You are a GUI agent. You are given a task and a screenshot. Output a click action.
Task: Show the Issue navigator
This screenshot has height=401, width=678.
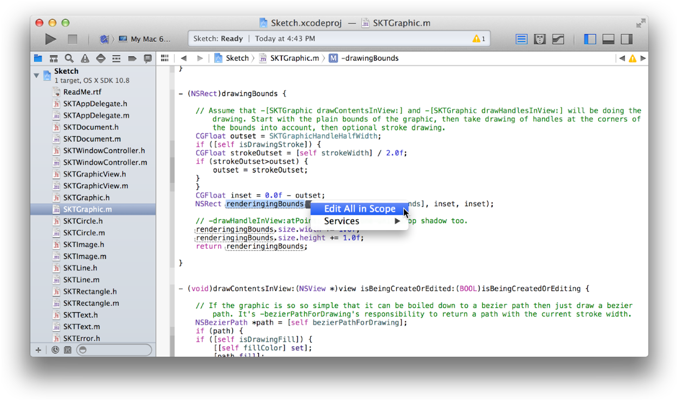point(85,58)
